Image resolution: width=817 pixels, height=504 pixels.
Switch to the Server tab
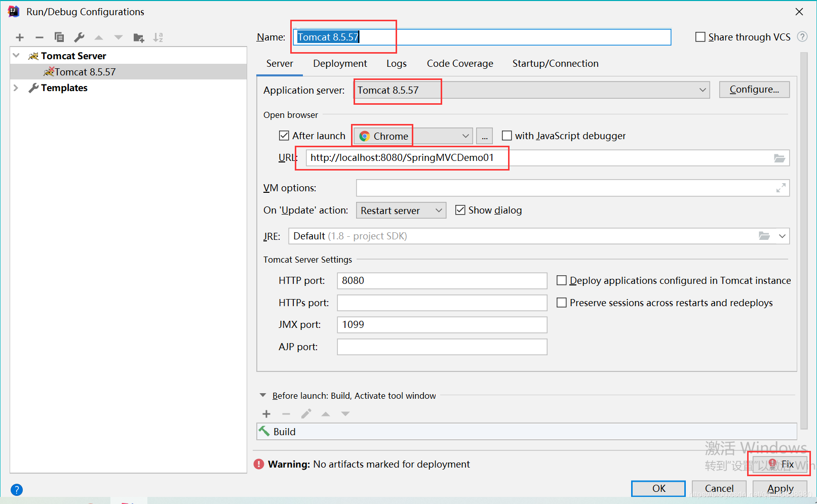pos(280,63)
